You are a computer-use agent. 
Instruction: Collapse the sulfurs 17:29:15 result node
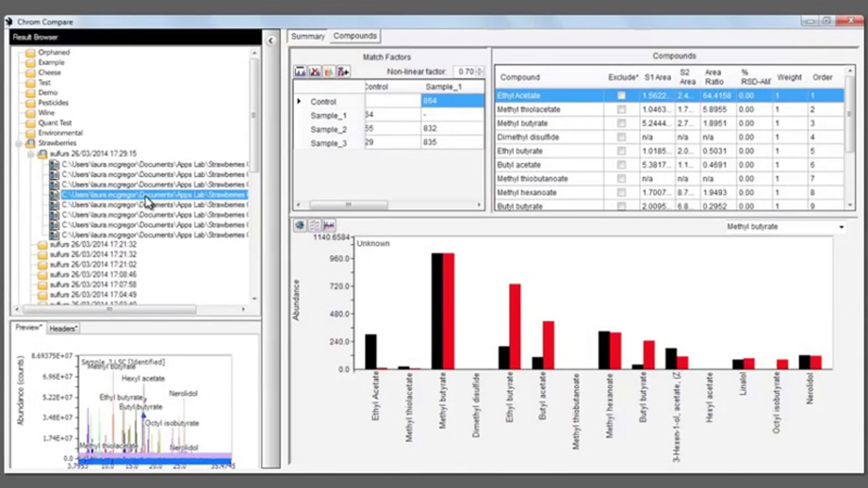pos(31,155)
